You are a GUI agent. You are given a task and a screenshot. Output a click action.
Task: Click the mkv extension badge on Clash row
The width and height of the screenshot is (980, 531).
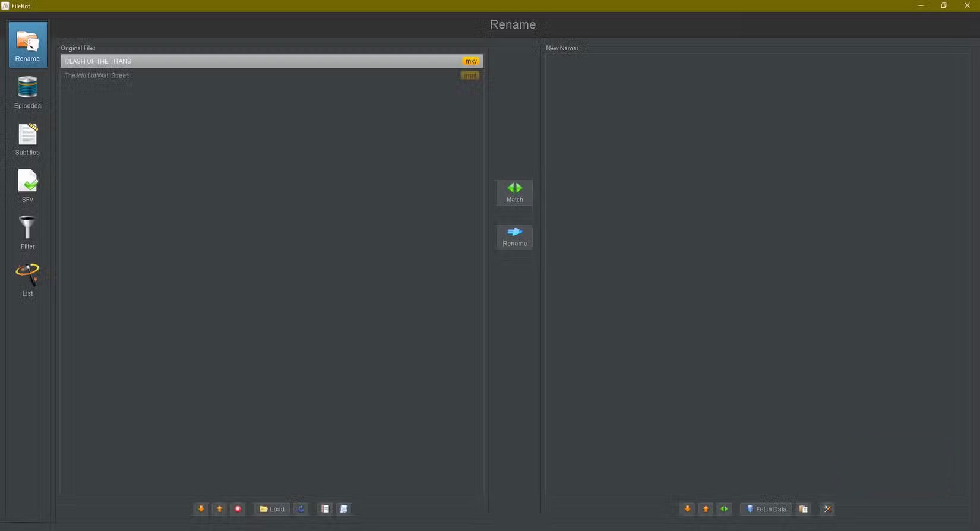tap(470, 61)
